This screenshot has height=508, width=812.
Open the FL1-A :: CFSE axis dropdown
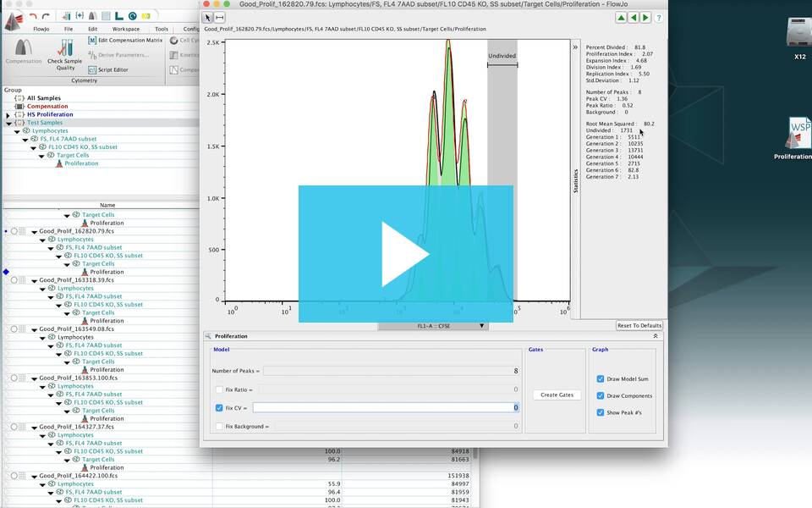pyautogui.click(x=433, y=326)
